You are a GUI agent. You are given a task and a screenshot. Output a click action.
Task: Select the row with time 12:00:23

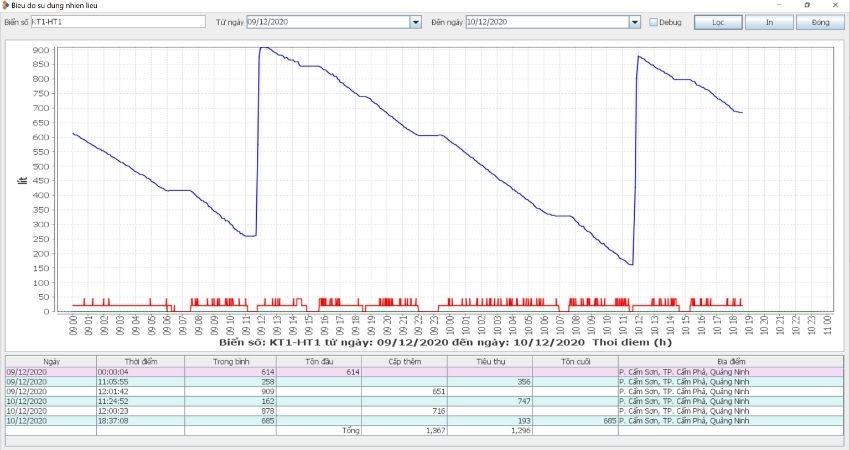pos(424,411)
